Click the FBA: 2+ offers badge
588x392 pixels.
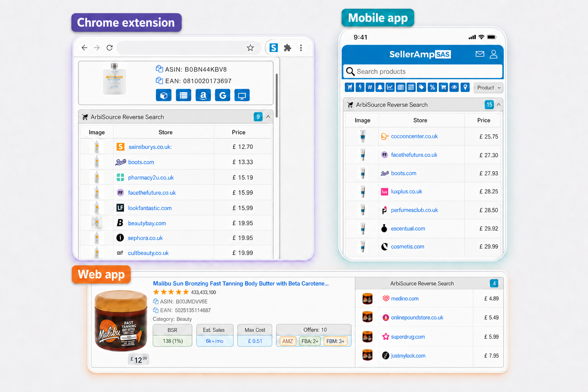tap(310, 341)
